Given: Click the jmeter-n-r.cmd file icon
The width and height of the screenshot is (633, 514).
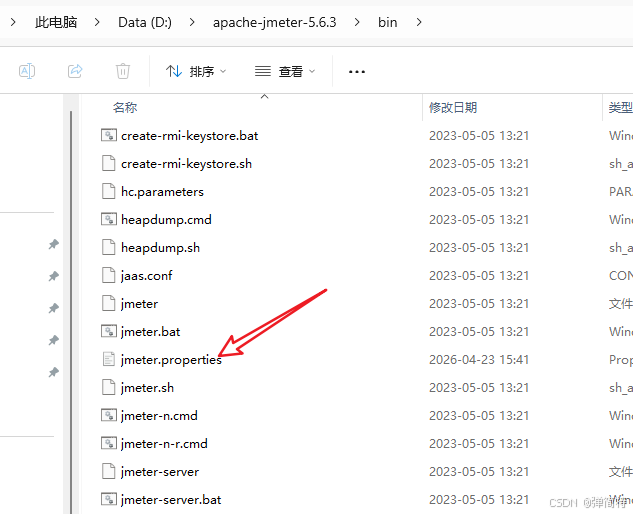Looking at the screenshot, I should 109,443.
